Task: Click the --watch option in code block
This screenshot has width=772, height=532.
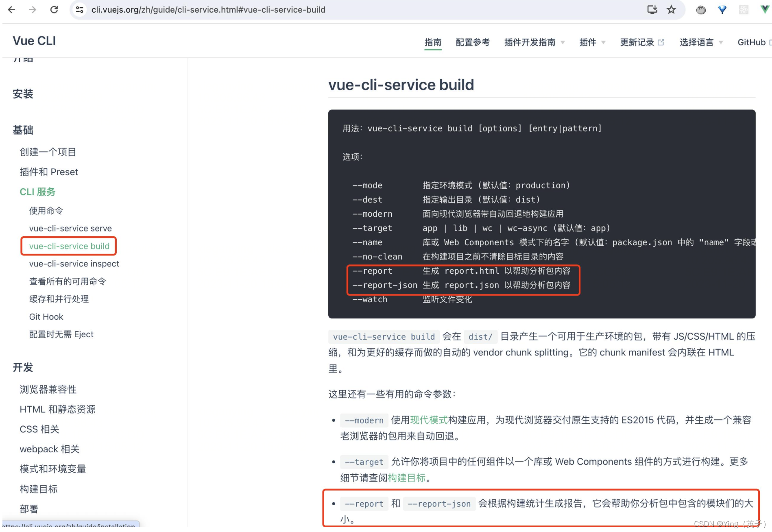Action: tap(370, 299)
